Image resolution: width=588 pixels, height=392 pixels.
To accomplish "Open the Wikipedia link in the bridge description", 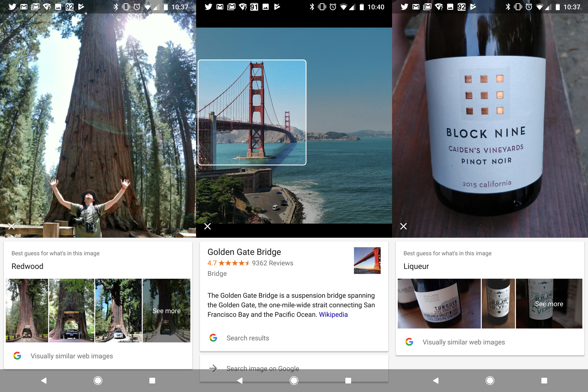I will [x=333, y=314].
